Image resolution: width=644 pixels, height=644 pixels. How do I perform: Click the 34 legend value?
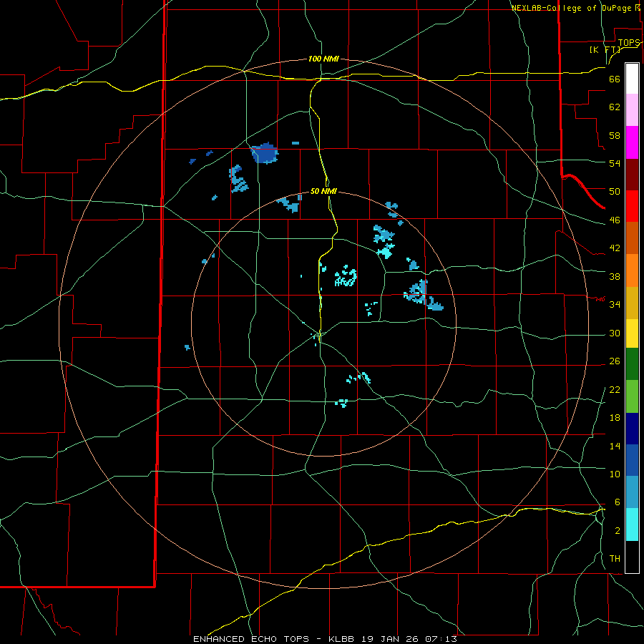coord(615,305)
